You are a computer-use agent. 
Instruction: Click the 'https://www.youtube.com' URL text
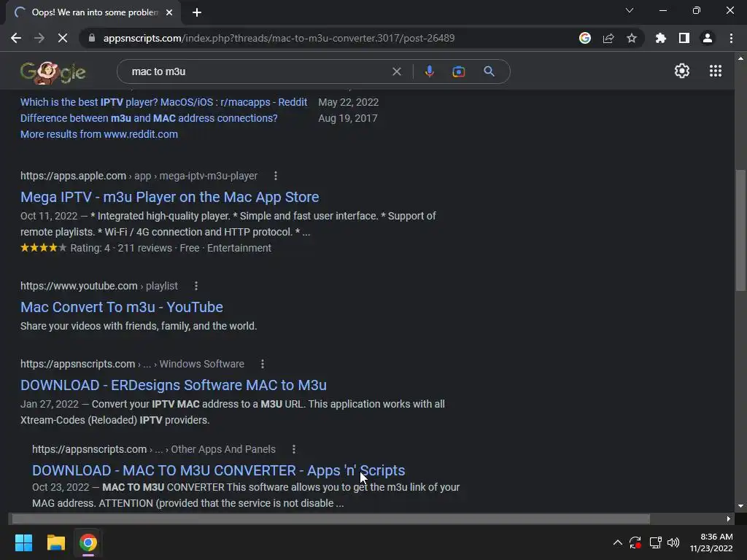click(x=79, y=286)
